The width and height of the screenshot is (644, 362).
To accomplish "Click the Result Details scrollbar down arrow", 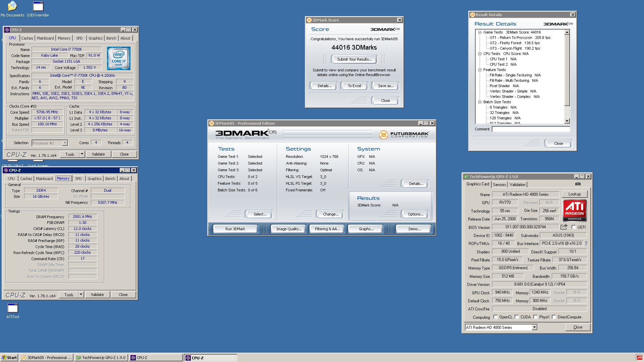I will pos(567,121).
